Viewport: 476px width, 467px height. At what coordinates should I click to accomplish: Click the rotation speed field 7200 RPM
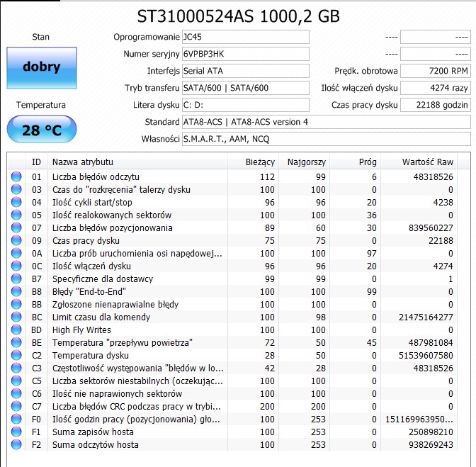[x=436, y=71]
